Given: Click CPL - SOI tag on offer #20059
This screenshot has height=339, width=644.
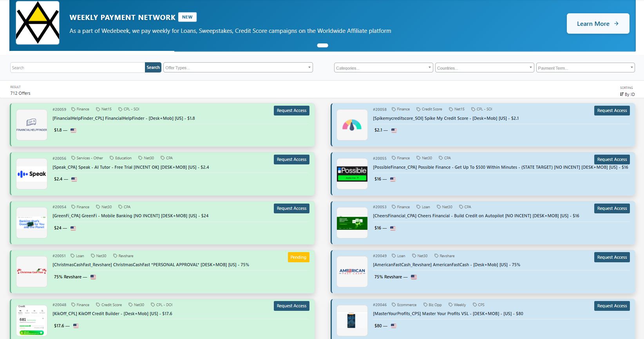Looking at the screenshot, I should 129,109.
